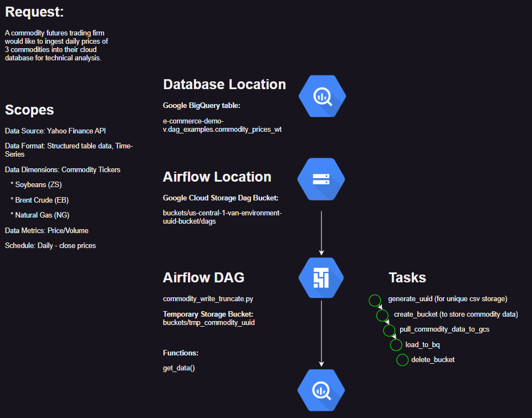Image resolution: width=532 pixels, height=418 pixels.
Task: Select the load_to_bq task circle
Action: (x=396, y=345)
